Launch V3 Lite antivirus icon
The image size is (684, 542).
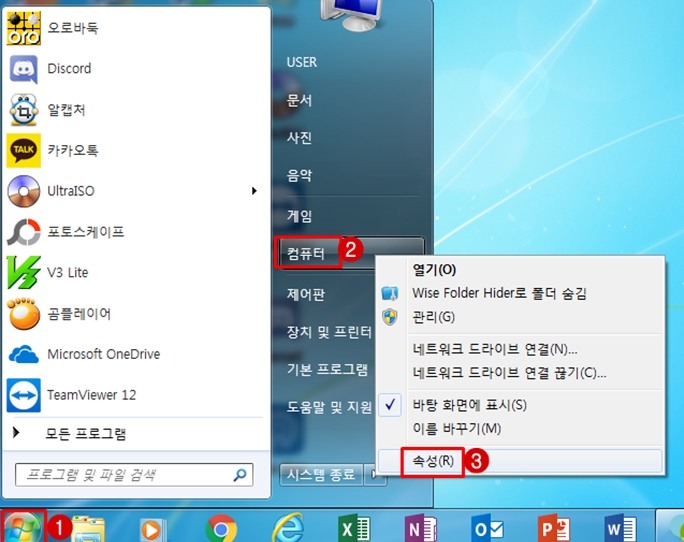tap(24, 272)
